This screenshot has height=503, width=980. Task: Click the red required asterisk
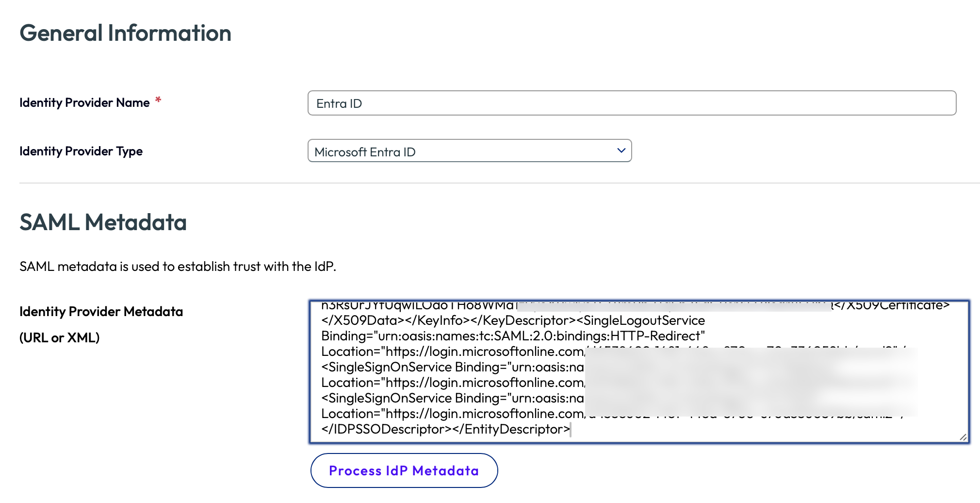158,101
